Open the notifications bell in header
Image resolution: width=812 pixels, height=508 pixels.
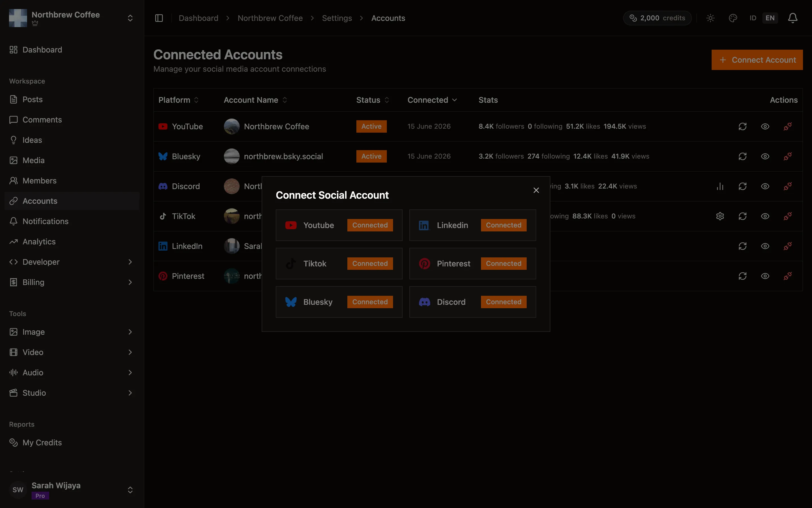[x=793, y=18]
